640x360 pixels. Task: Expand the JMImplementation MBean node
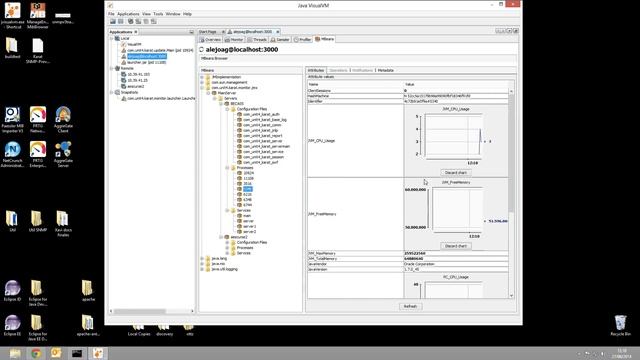[x=202, y=77]
